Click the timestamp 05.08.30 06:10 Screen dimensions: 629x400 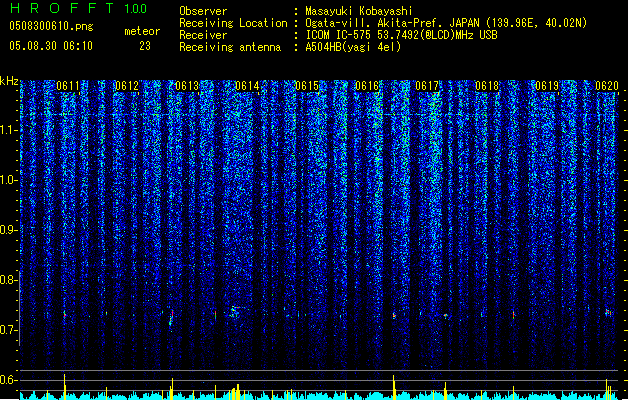tap(51, 46)
